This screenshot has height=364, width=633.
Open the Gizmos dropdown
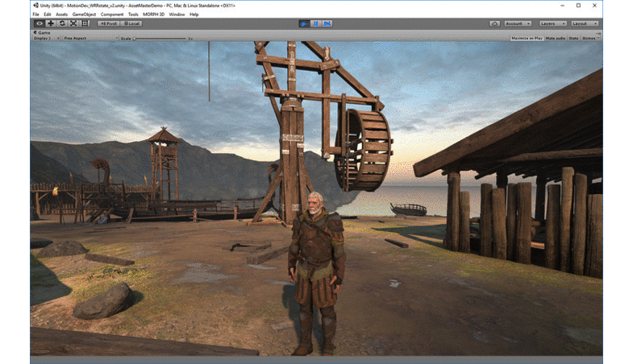pyautogui.click(x=590, y=38)
